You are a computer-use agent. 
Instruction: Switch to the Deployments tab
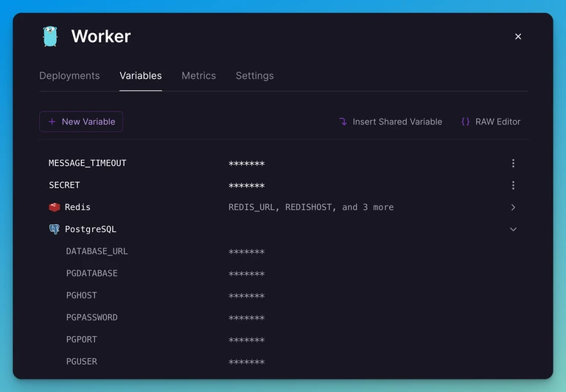(69, 75)
